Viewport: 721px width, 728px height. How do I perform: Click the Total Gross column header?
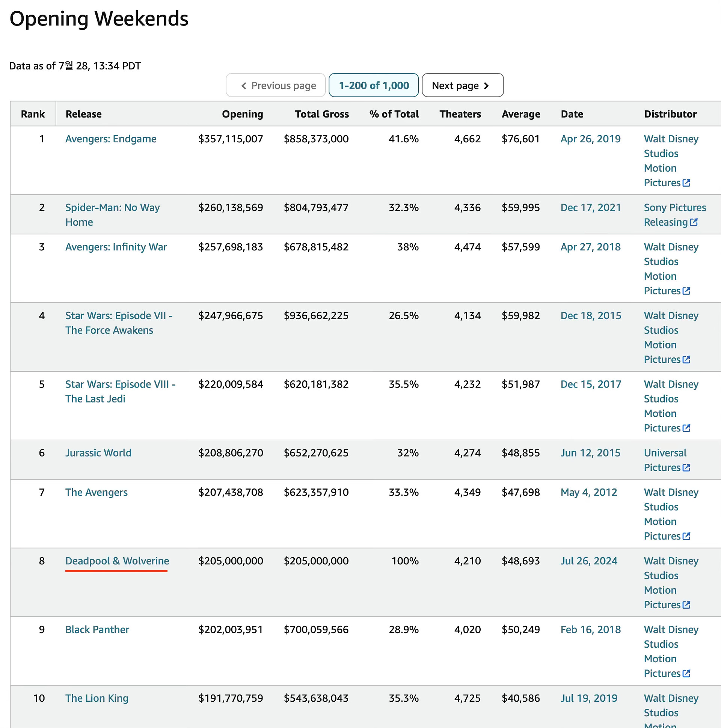(321, 114)
